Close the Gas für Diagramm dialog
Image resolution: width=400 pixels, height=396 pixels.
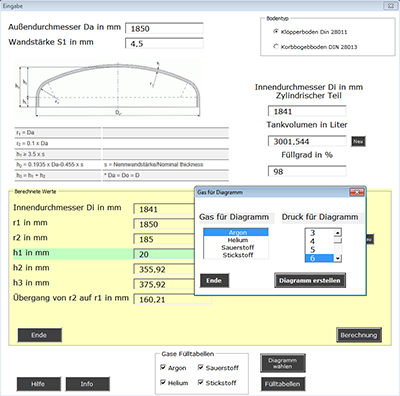[x=357, y=192]
